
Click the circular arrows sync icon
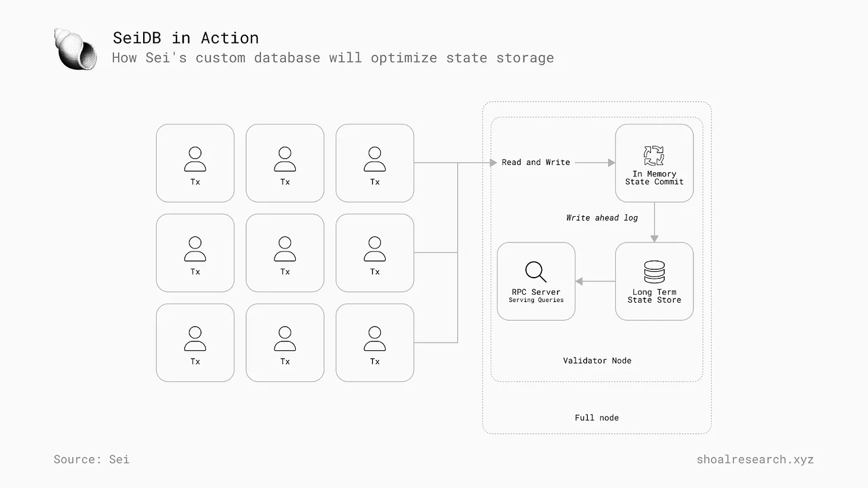point(654,156)
